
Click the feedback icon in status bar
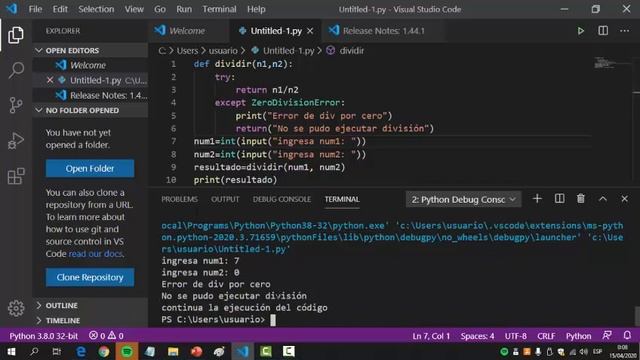pos(607,336)
